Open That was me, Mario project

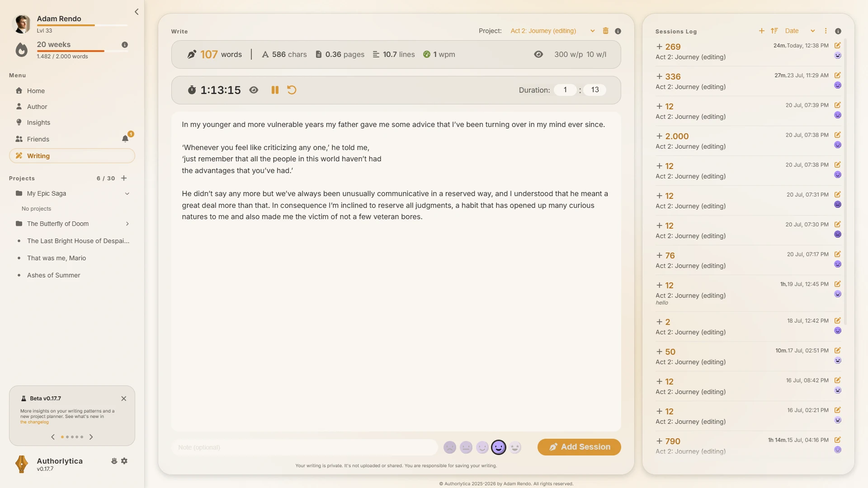pyautogui.click(x=57, y=258)
